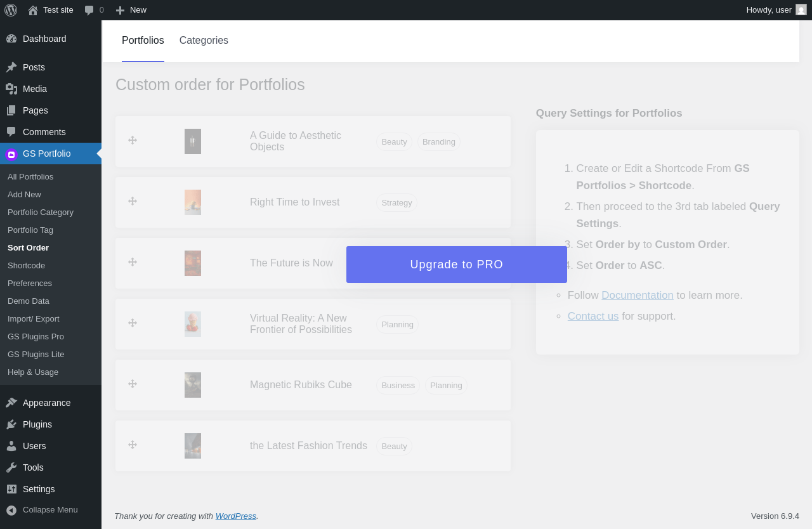
Task: Follow the Contact us link
Action: 593,316
